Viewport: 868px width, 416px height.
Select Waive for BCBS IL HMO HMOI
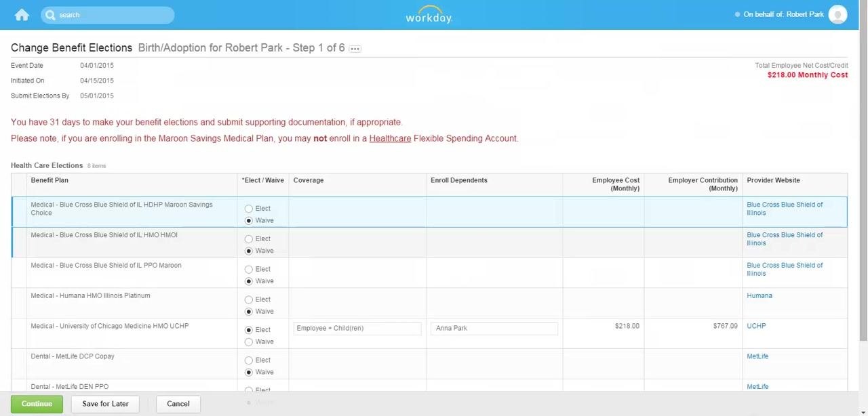[x=249, y=251]
